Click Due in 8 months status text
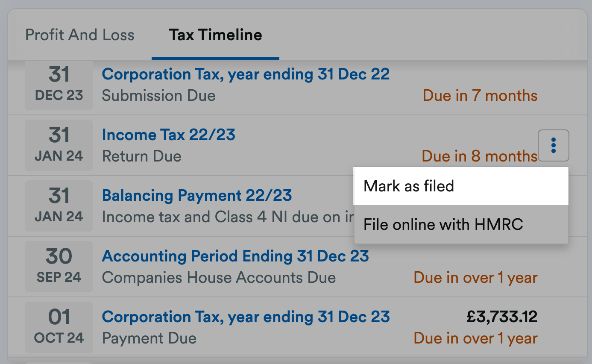The image size is (592, 364). pyautogui.click(x=479, y=156)
